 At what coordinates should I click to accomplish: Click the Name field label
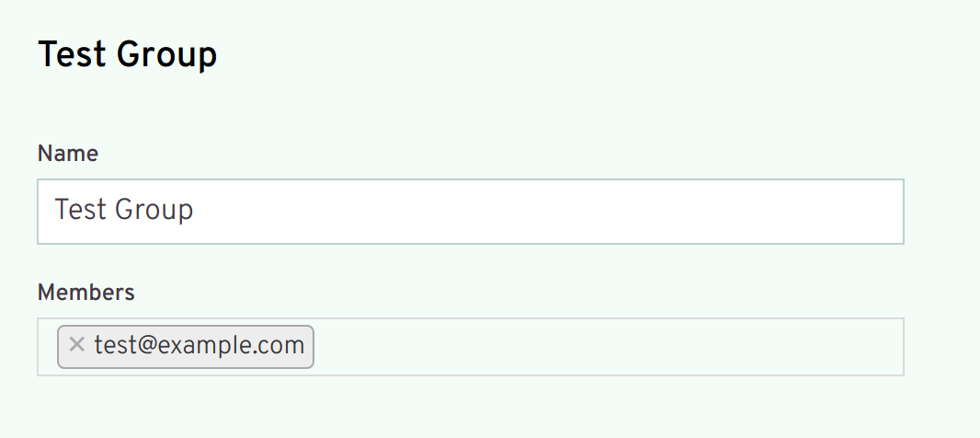click(x=67, y=154)
